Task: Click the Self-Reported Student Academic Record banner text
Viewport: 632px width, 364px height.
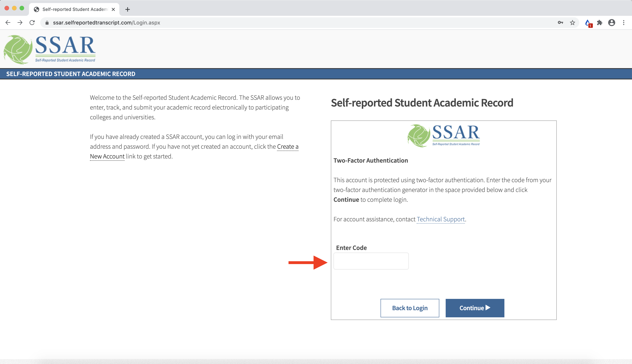Action: tap(71, 74)
